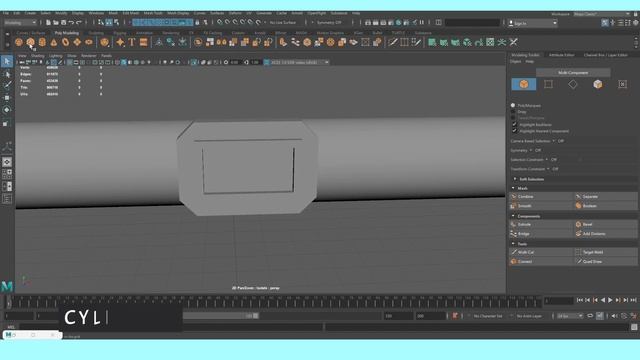This screenshot has width=640, height=360.
Task: Select face selection mode in Modeling Toolkit
Action: pyautogui.click(x=598, y=84)
